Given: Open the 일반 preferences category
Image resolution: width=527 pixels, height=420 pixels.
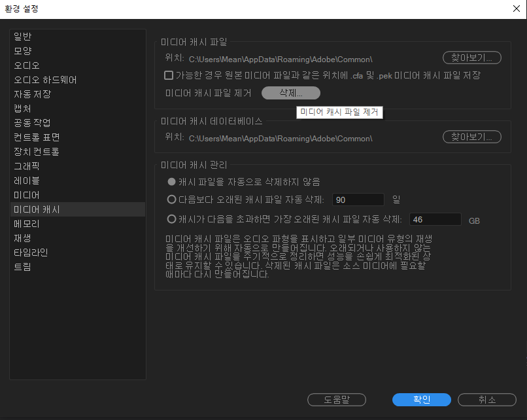Looking at the screenshot, I should [78, 37].
